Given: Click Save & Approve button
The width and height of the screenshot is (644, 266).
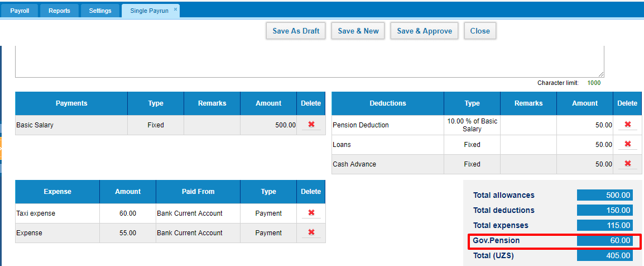Looking at the screenshot, I should click(424, 31).
